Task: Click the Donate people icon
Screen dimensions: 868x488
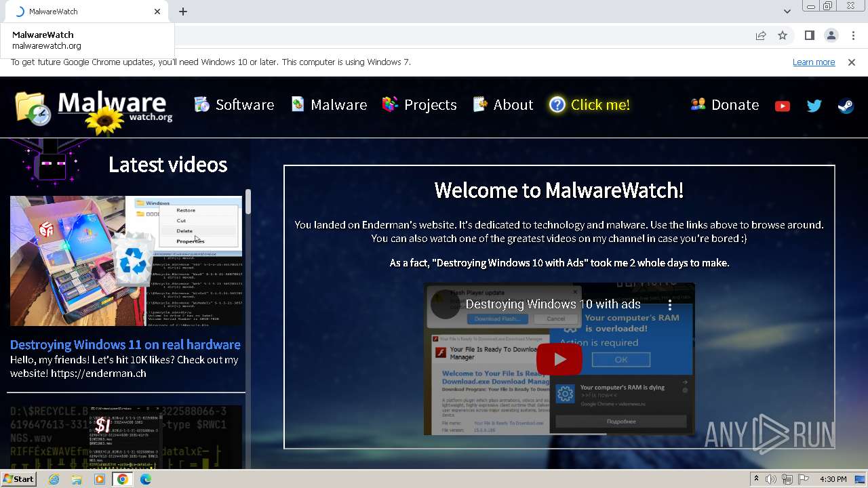Action: click(x=698, y=104)
